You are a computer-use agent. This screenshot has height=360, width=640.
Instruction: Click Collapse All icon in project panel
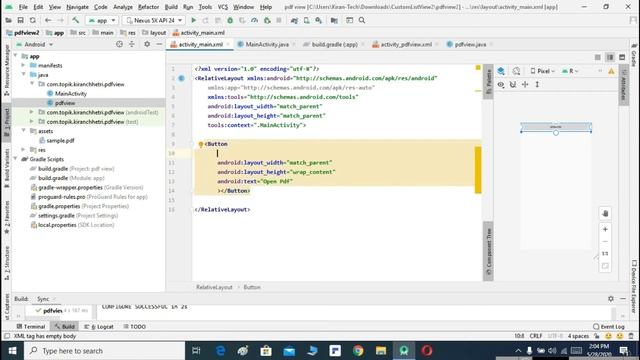coord(132,44)
